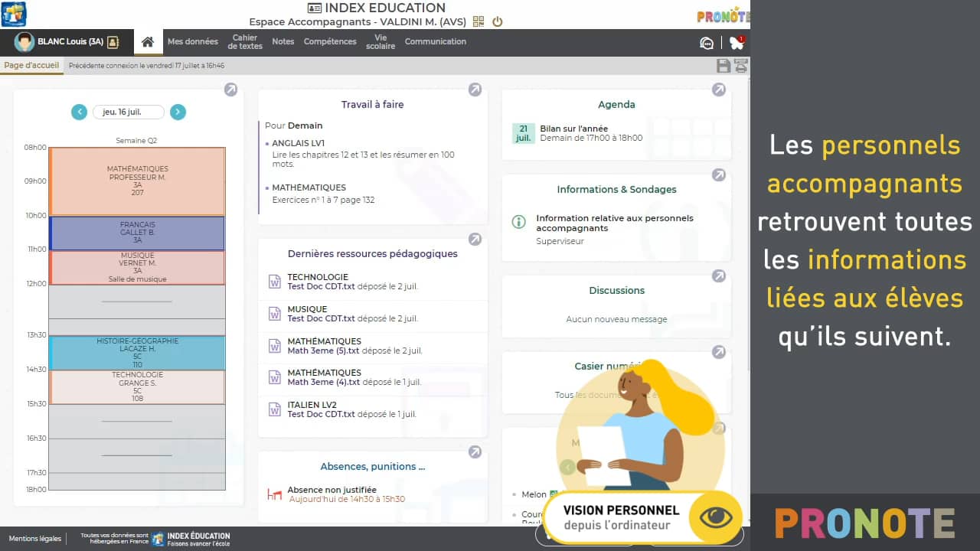Open the Histoire-Géographie LACAZE H. course block
980x551 pixels.
pos(137,353)
